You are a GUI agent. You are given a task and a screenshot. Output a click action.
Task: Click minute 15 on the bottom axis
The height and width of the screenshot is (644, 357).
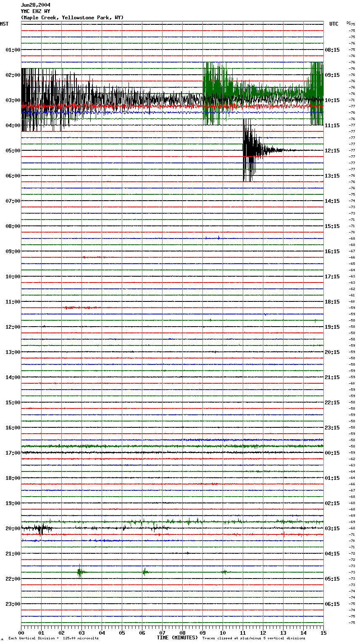323,633
